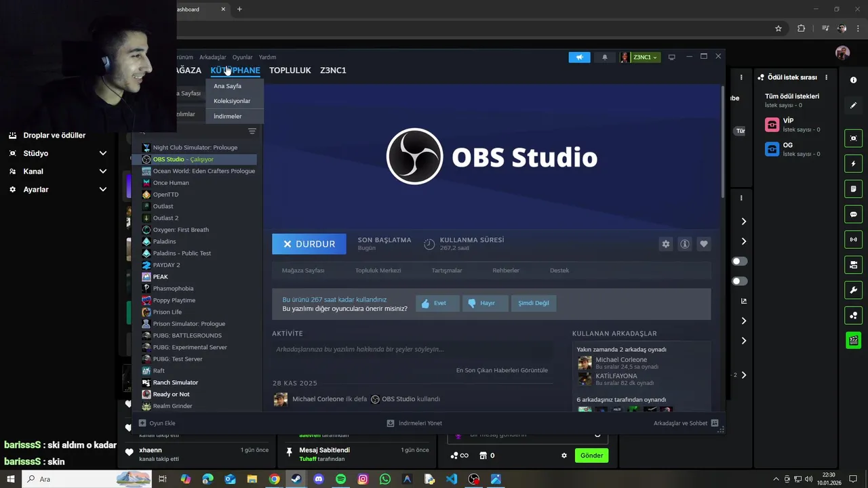This screenshot has height=488, width=868.
Task: Open Oyunlar menu in Steam
Action: tap(242, 58)
